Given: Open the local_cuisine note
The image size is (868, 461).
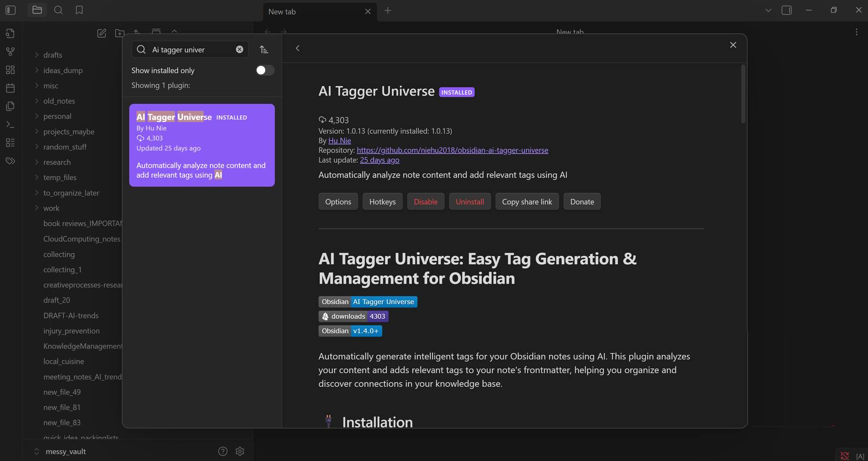Looking at the screenshot, I should pos(64,362).
